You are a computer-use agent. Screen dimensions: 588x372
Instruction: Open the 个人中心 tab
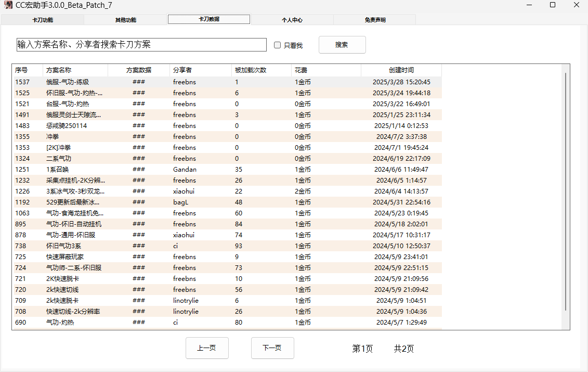[x=292, y=20]
